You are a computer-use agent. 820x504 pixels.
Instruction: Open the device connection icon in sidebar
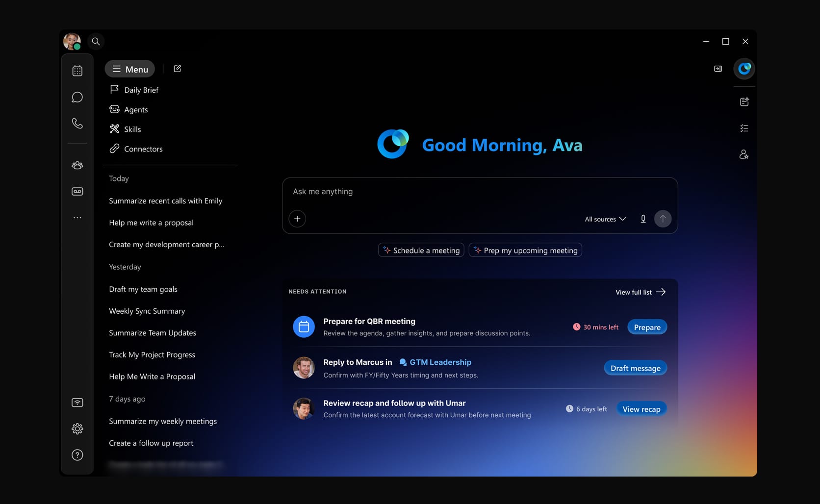click(77, 403)
